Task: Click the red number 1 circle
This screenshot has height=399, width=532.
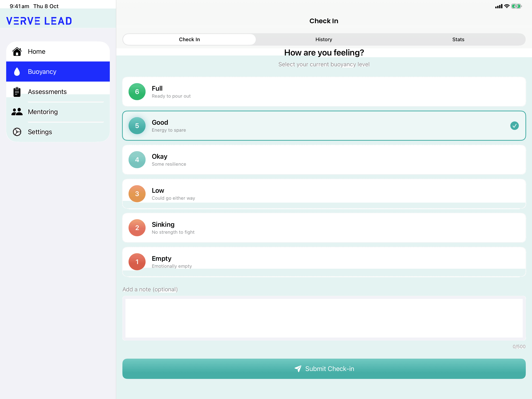Action: click(x=137, y=262)
